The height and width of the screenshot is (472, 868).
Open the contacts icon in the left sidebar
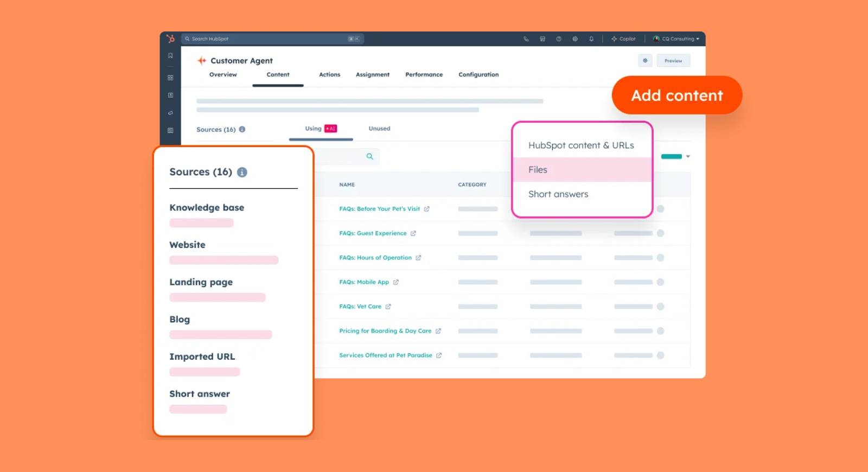[170, 95]
